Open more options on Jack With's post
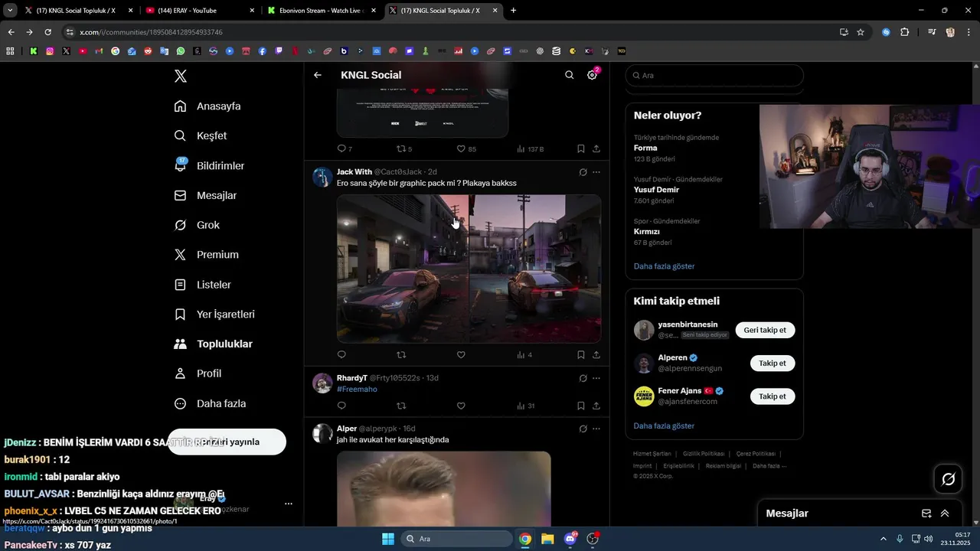The height and width of the screenshot is (551, 980). pos(596,172)
